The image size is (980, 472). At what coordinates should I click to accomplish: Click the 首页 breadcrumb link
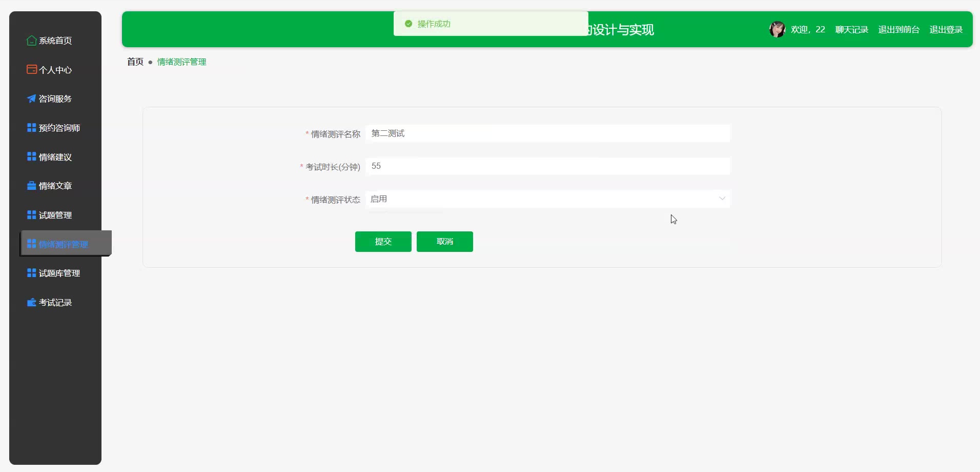click(135, 62)
